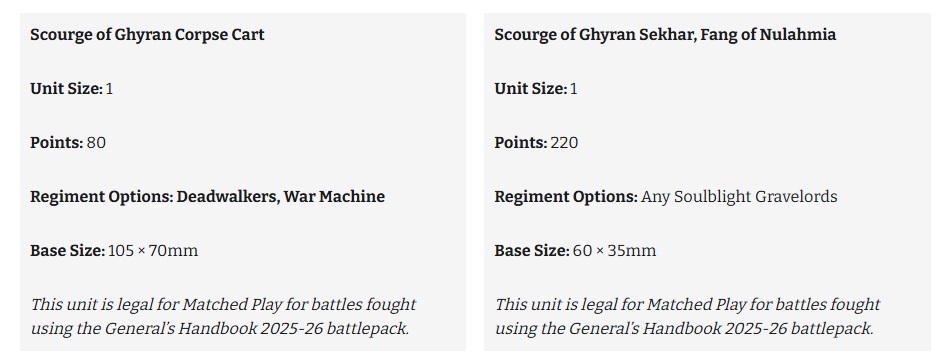Click Any Soulblight Gravelords regiment text
The image size is (941, 363).
point(739,197)
